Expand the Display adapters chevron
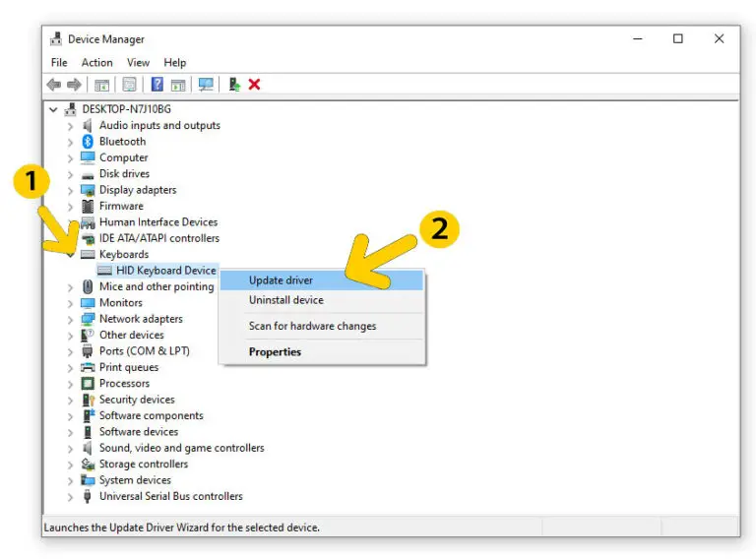 pos(71,191)
